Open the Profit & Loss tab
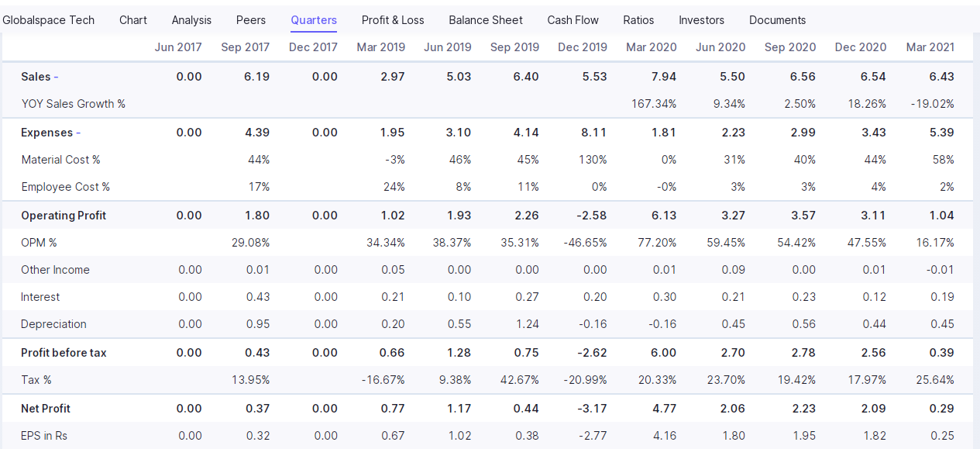 [393, 20]
